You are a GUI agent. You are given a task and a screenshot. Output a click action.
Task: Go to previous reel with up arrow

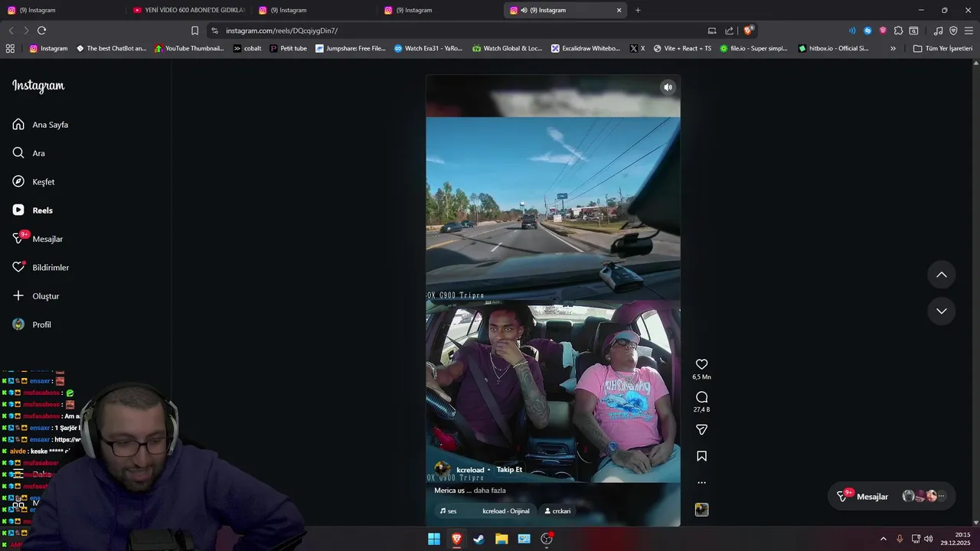click(x=942, y=275)
